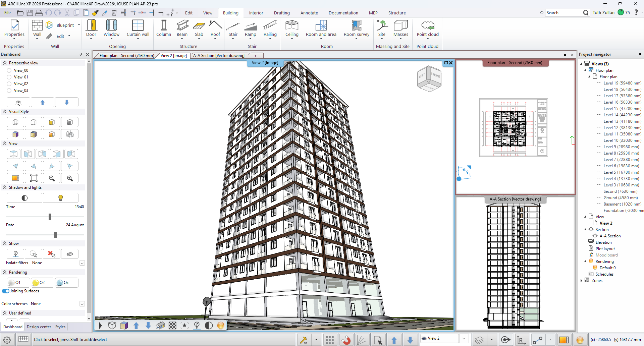Select Level 10 (32030 mm) in navigator
Viewport: 644px width, 346px height.
pos(622,140)
